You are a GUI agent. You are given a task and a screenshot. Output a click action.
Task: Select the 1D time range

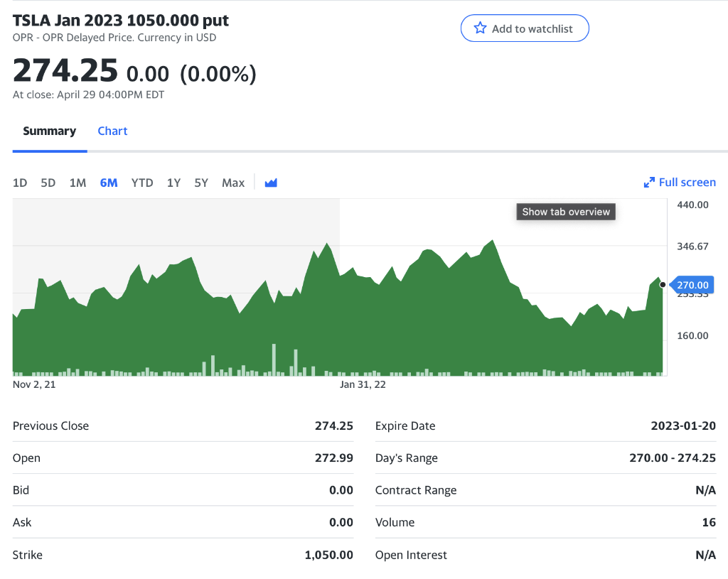[19, 183]
